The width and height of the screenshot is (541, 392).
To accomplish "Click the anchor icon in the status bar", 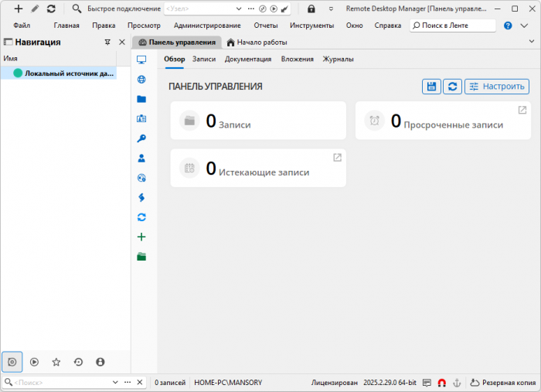I will 456,383.
